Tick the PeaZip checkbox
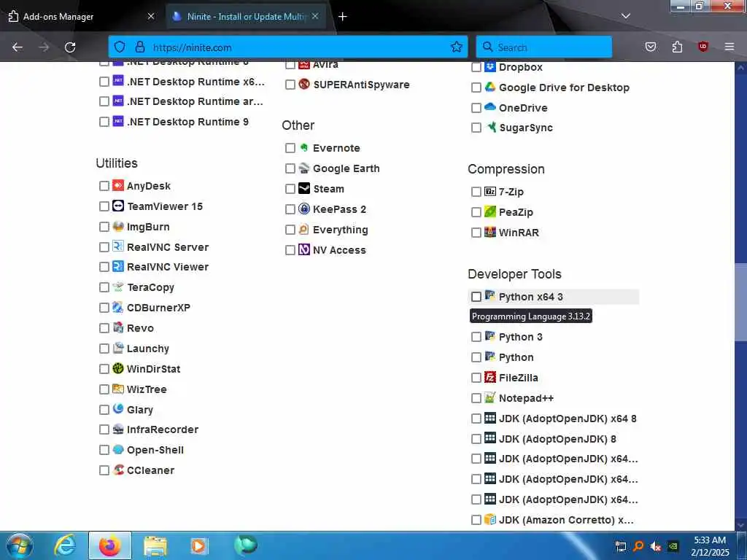This screenshot has width=747, height=560. [476, 212]
